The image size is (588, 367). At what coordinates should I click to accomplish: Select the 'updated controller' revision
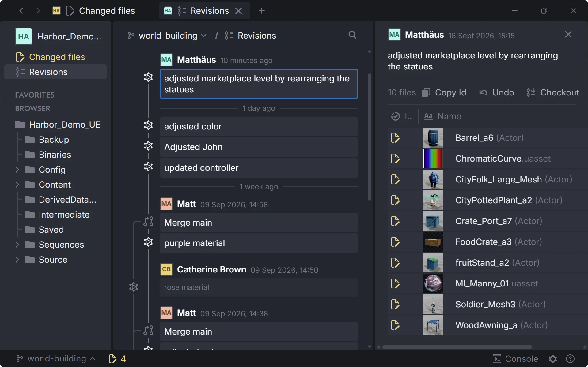coord(259,168)
